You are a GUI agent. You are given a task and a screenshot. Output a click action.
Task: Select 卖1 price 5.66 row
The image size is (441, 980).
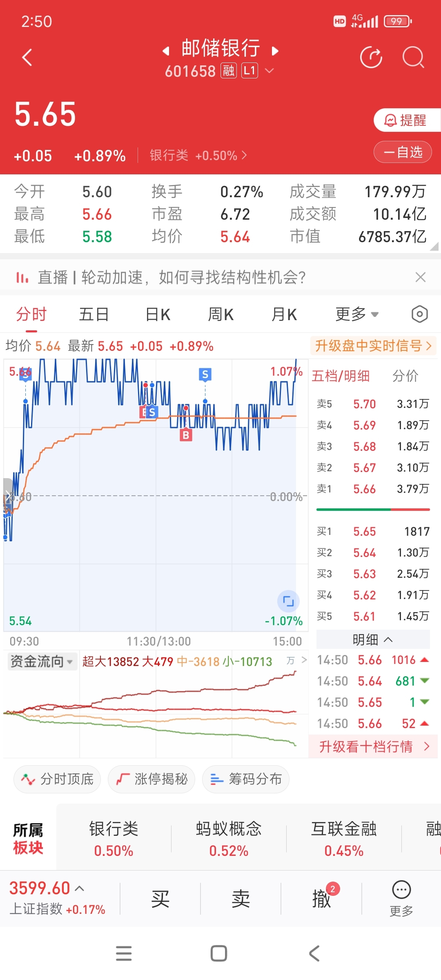tap(373, 489)
